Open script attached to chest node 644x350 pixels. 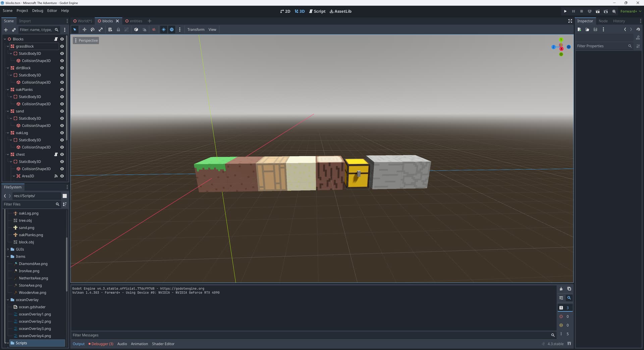[x=56, y=154]
